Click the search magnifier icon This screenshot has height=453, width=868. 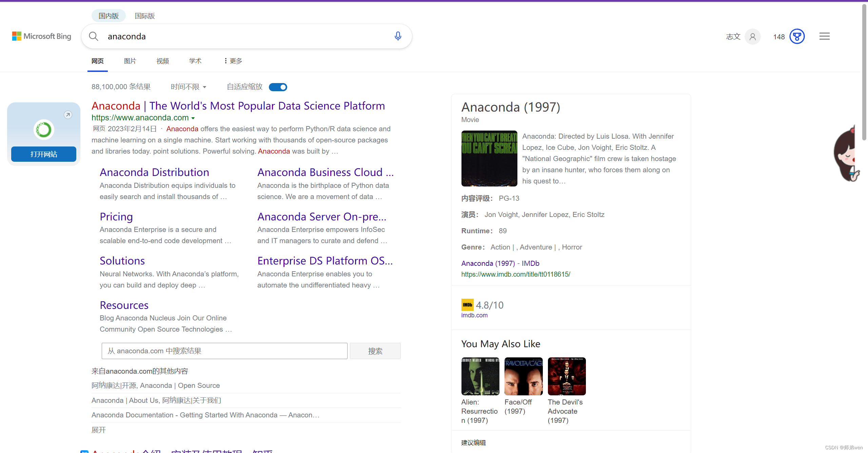coord(93,36)
